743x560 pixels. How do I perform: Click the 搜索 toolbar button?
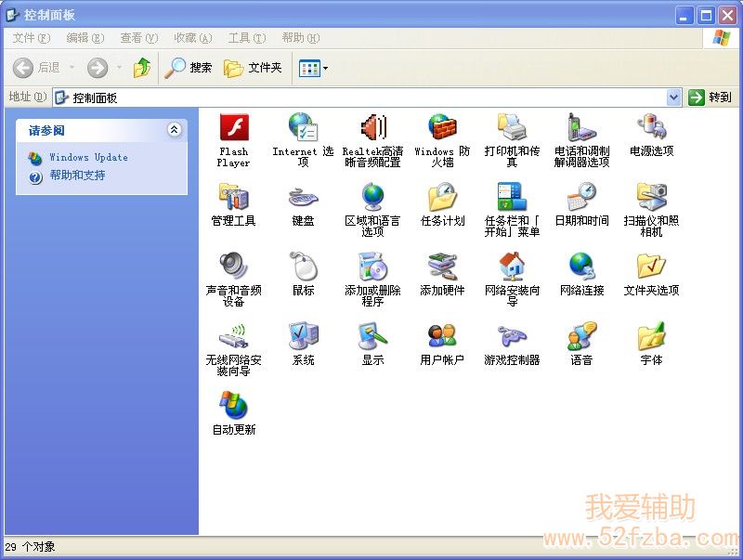[x=189, y=68]
